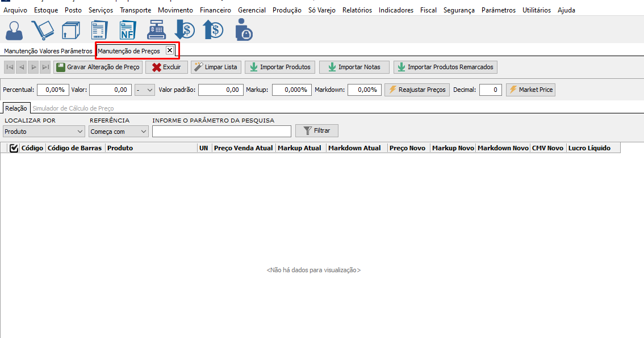Click the search parameter input field

tap(221, 131)
